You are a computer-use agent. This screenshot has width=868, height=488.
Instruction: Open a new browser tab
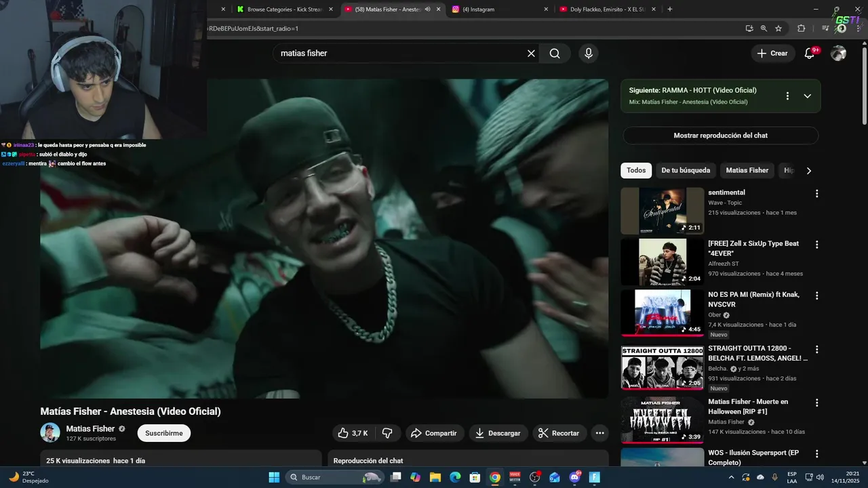(670, 9)
